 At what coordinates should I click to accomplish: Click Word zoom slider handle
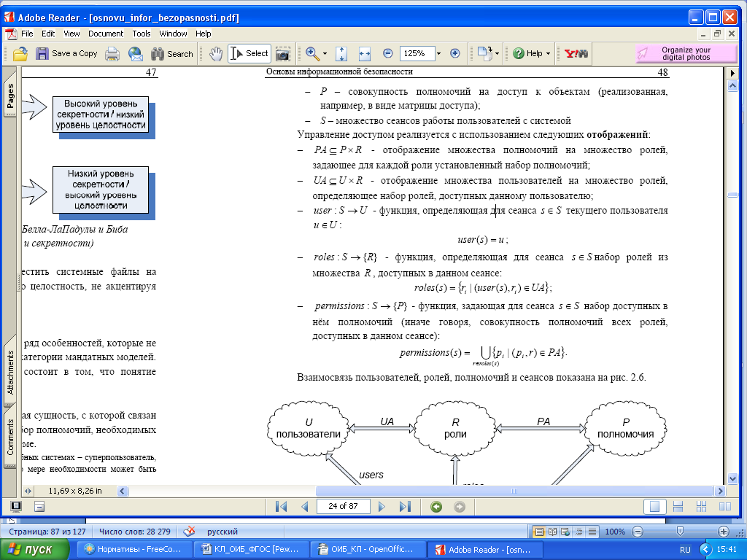point(680,531)
